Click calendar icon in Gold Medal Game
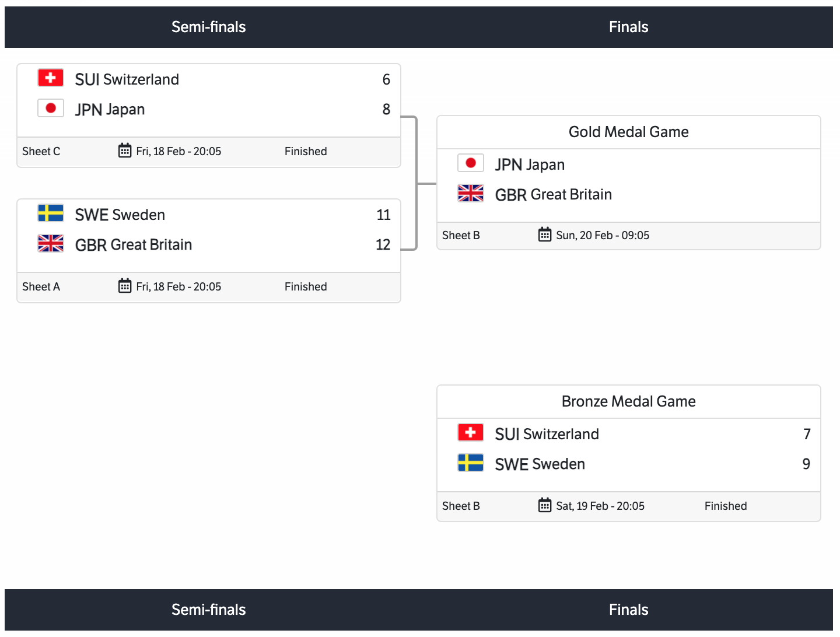This screenshot has height=637, width=840. coord(545,235)
